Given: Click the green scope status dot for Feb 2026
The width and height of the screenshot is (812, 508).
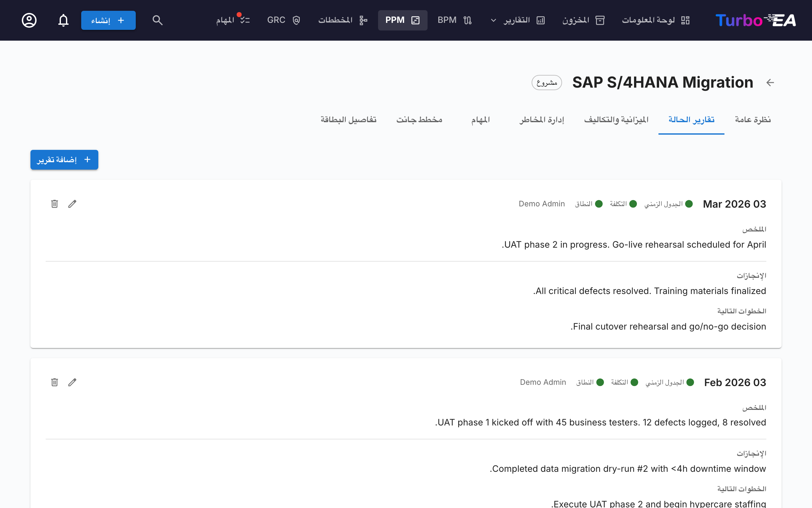Looking at the screenshot, I should tap(600, 382).
